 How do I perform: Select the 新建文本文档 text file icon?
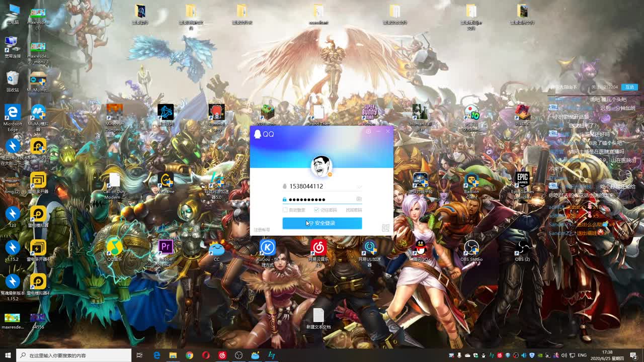click(x=318, y=319)
